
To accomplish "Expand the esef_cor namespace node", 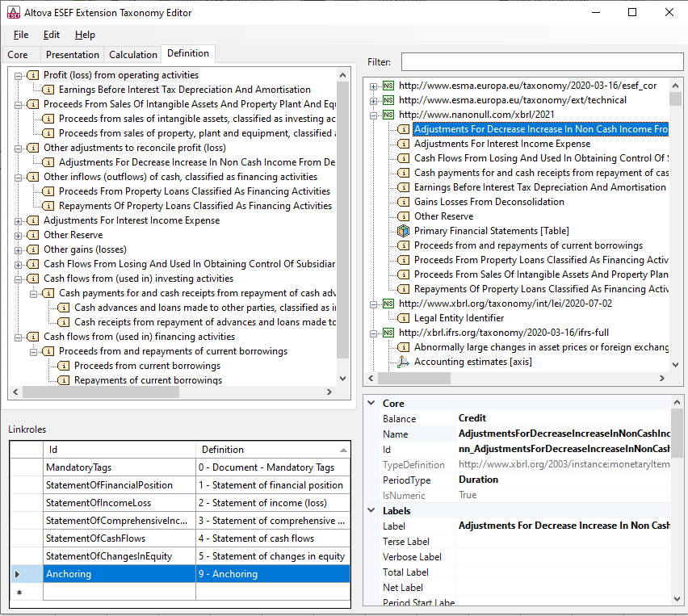I will pyautogui.click(x=373, y=86).
